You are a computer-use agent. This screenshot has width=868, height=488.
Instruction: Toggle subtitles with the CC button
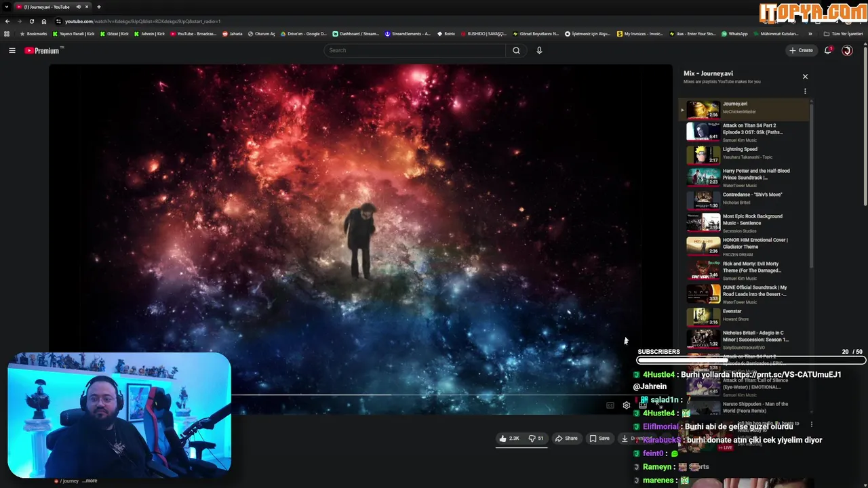[610, 405]
